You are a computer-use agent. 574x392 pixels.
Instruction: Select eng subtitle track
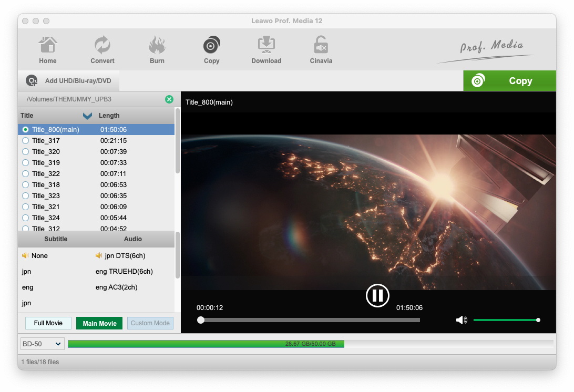click(27, 287)
